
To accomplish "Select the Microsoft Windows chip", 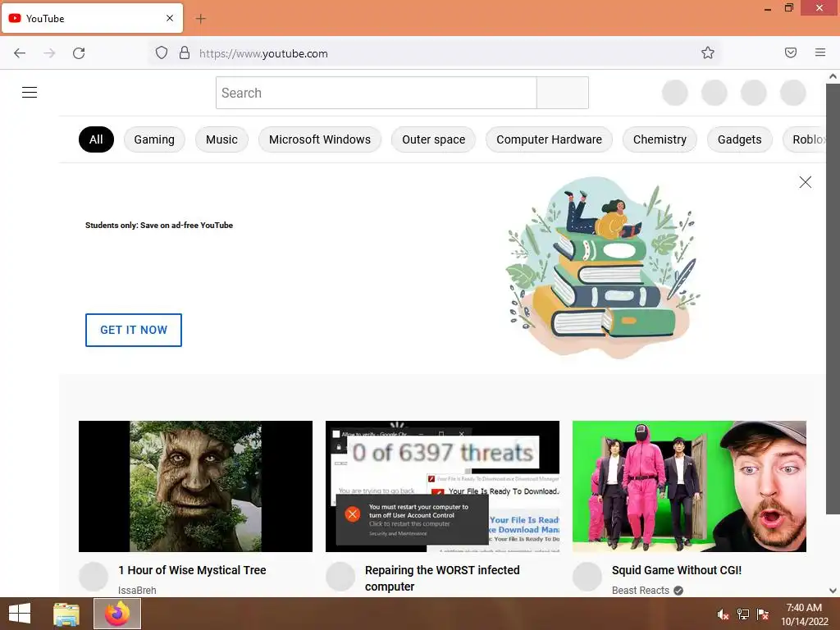I will point(320,139).
